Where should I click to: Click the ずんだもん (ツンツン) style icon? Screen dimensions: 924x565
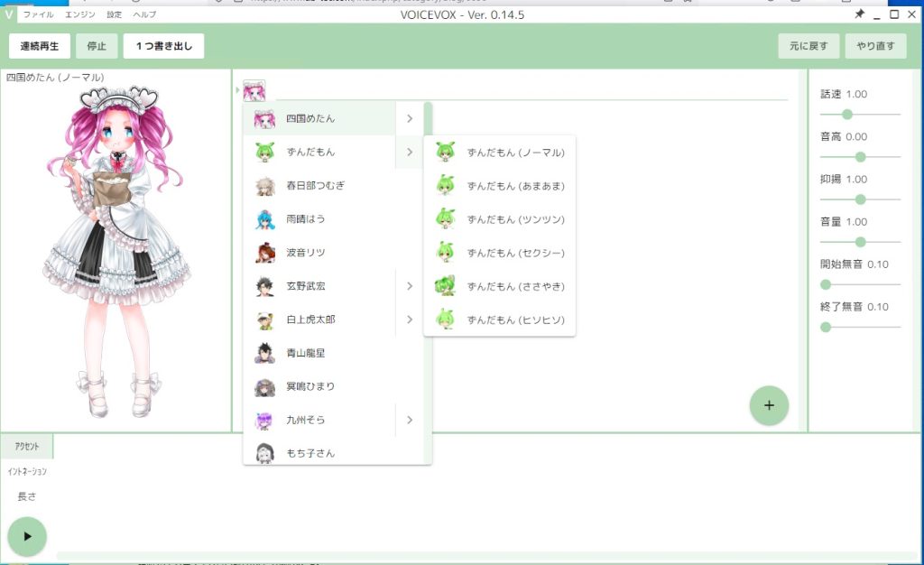[446, 219]
